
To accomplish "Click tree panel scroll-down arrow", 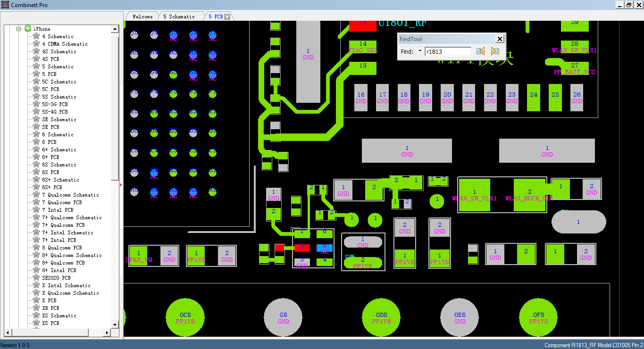I will (x=115, y=324).
